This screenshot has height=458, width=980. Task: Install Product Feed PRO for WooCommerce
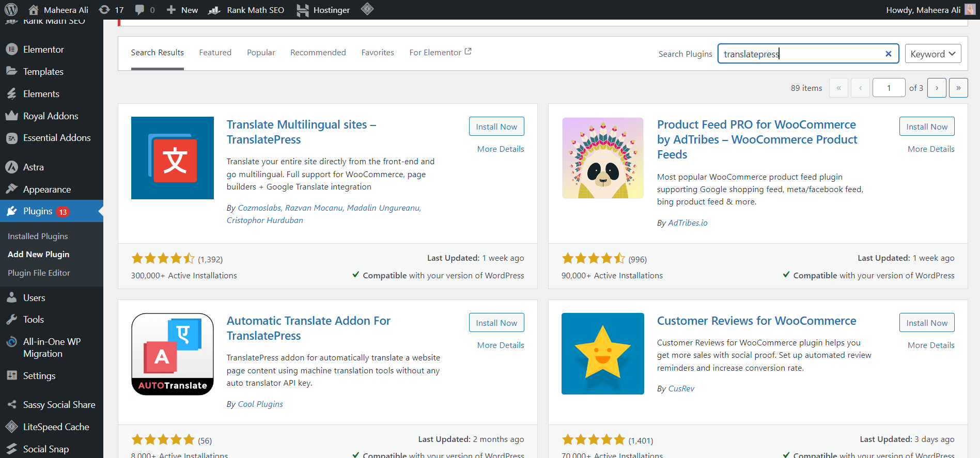[927, 127]
